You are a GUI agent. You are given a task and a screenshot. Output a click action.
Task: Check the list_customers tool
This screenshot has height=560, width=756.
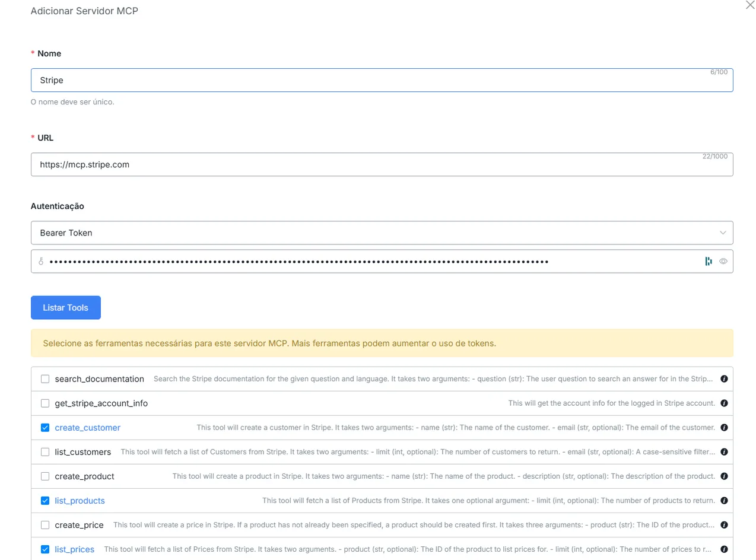coord(45,452)
